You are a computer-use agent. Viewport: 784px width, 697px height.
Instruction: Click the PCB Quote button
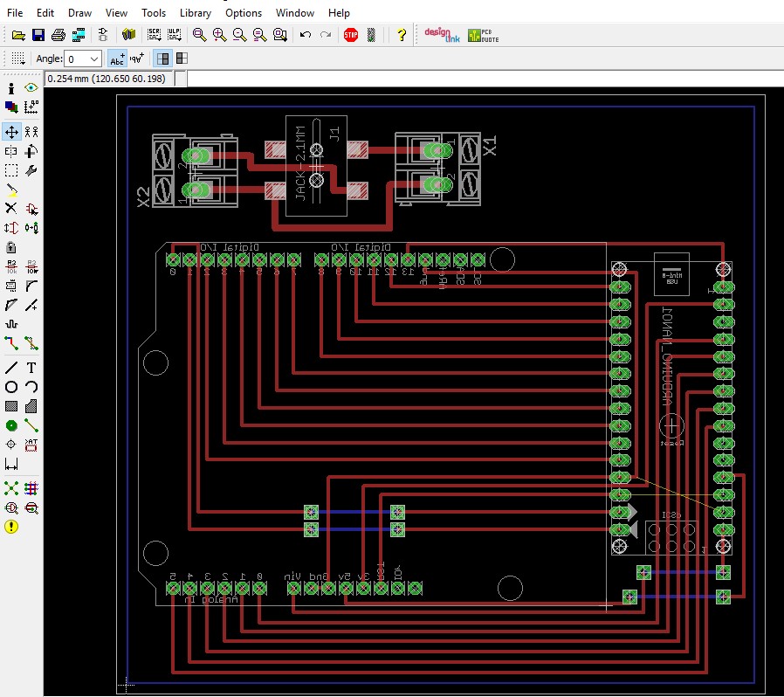click(483, 35)
